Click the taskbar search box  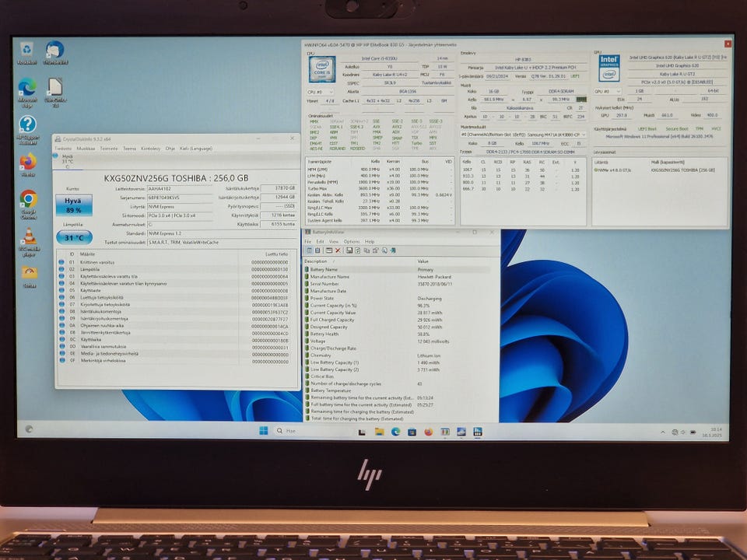click(314, 431)
